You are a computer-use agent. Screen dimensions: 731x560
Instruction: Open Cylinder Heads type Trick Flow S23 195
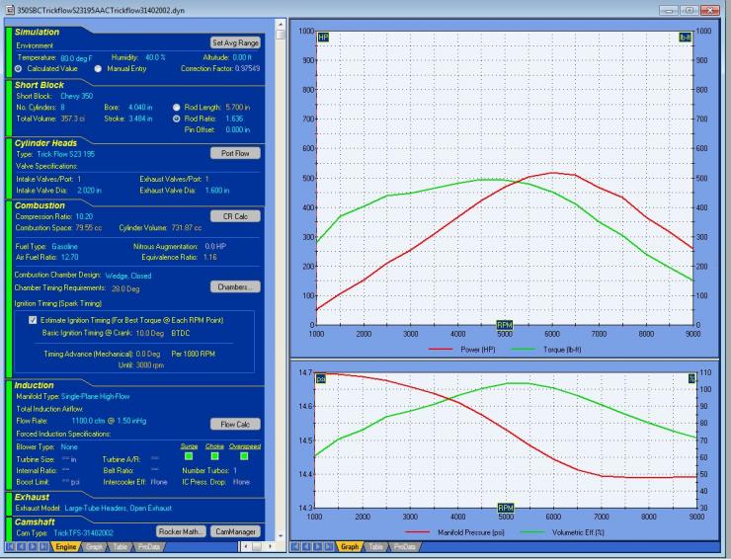(x=66, y=154)
